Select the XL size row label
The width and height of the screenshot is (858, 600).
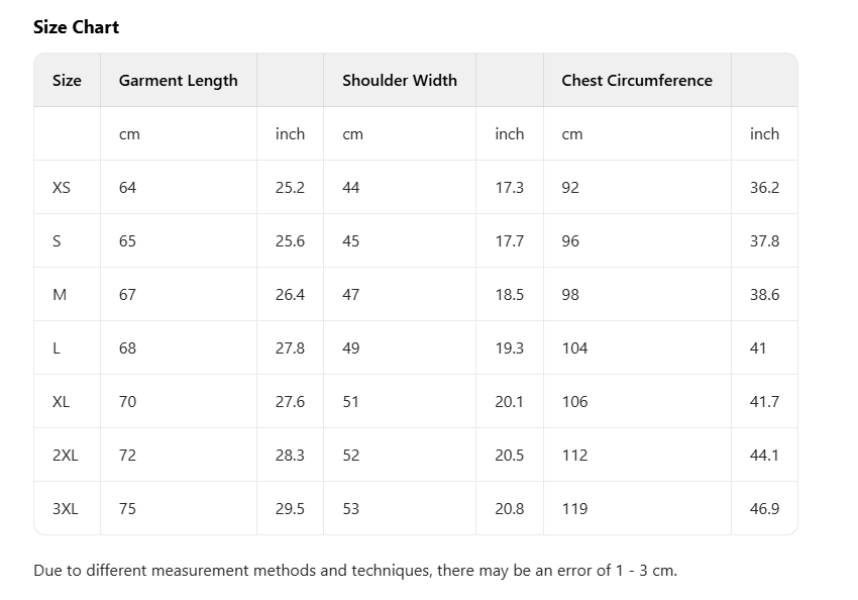pyautogui.click(x=61, y=402)
